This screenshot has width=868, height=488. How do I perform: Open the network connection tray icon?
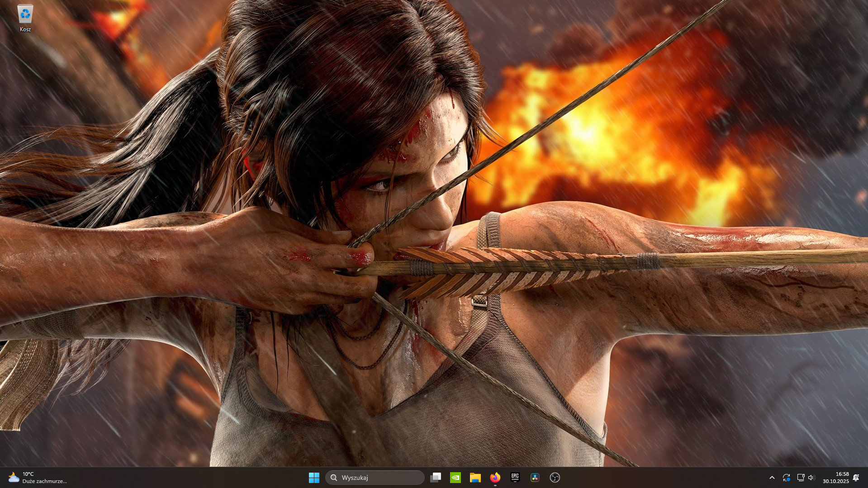click(801, 478)
